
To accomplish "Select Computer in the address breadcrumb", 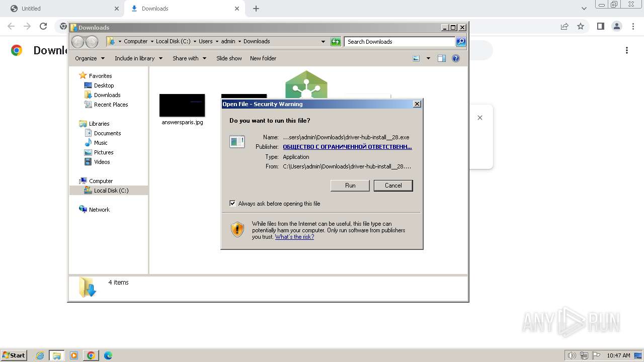I will 136,41.
